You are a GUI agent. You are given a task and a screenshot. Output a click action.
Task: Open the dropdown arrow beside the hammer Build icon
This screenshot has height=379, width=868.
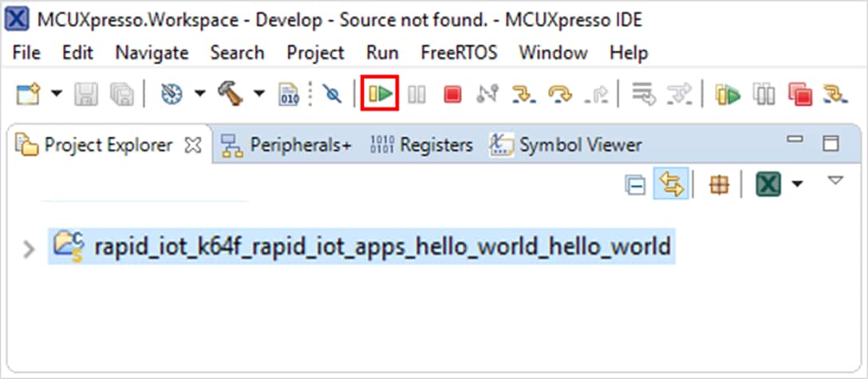pyautogui.click(x=259, y=94)
